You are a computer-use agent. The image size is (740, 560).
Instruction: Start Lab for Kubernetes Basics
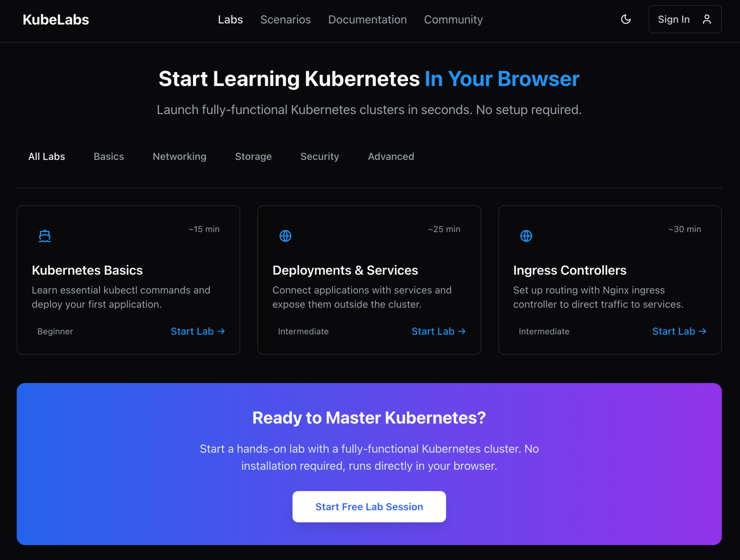(x=198, y=331)
